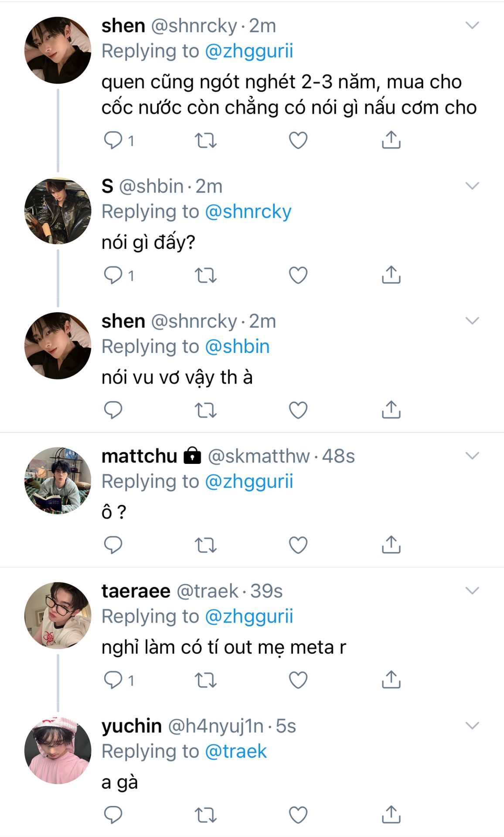Image resolution: width=504 pixels, height=837 pixels.
Task: Expand dropdown menu on yuchin's tweet
Action: pos(472,726)
